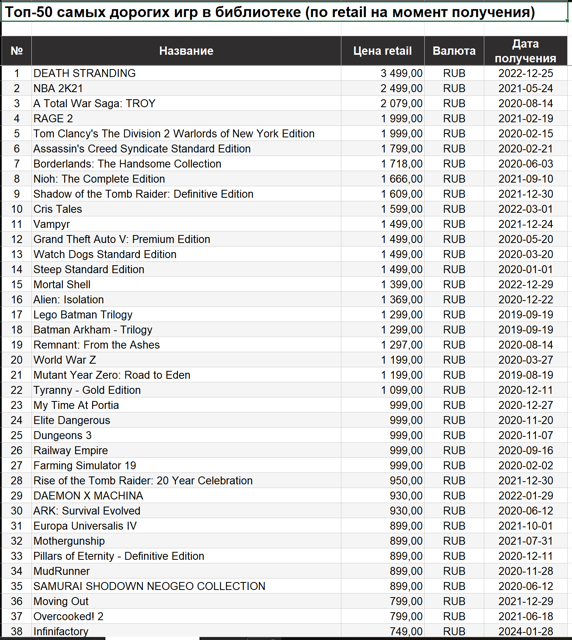Select the RAGE 2 title cell
The width and height of the screenshot is (572, 640).
[186, 118]
